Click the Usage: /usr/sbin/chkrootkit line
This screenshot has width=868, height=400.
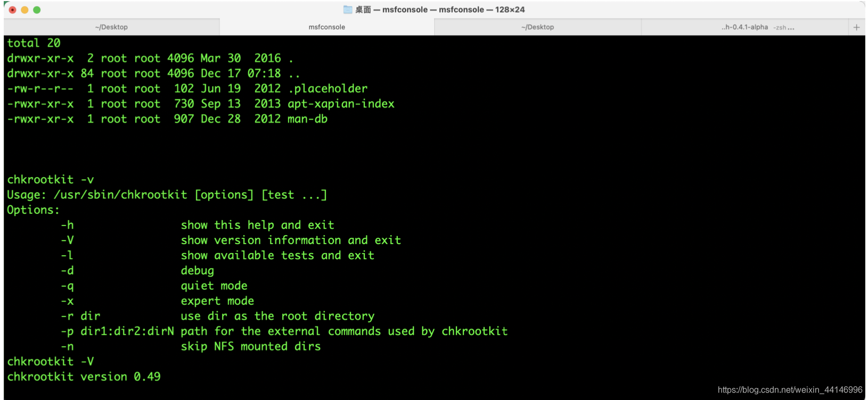coord(167,195)
